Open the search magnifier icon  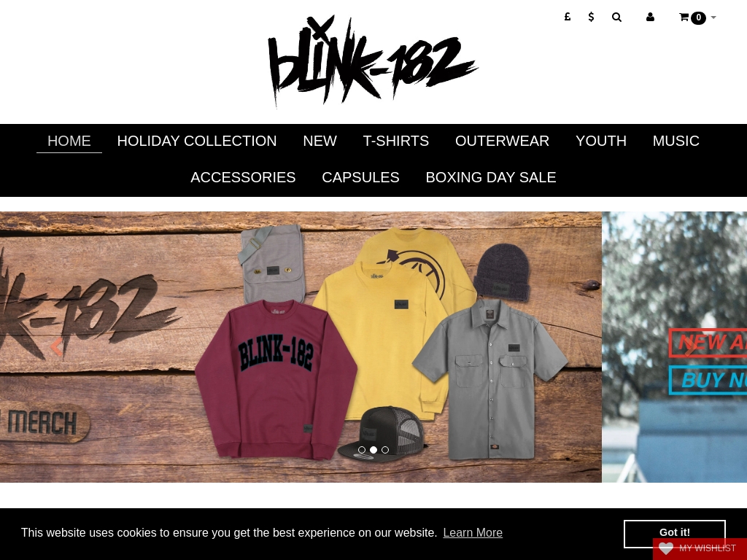616,17
